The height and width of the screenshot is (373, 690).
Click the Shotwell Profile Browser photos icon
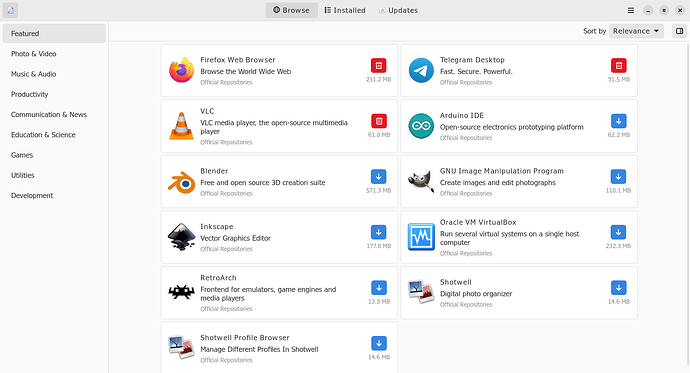[181, 347]
